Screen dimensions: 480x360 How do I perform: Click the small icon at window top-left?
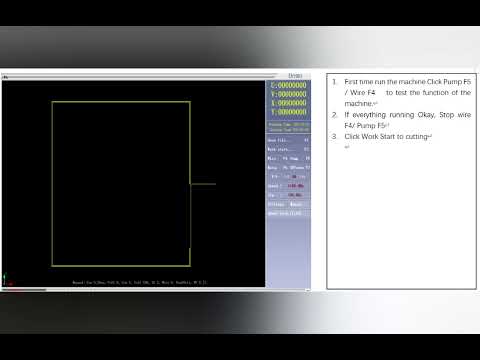coord(5,77)
